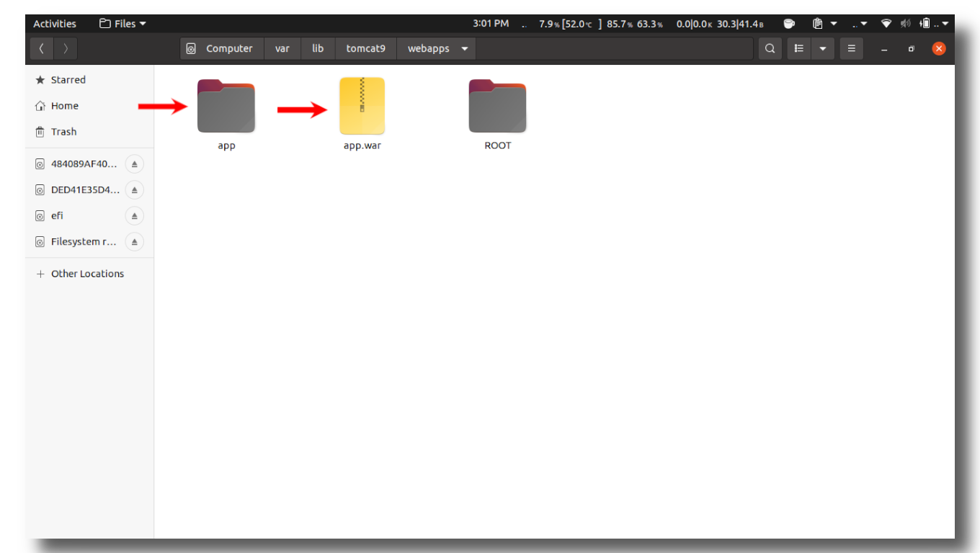Open the clock at 3:01 PM

[x=491, y=24]
